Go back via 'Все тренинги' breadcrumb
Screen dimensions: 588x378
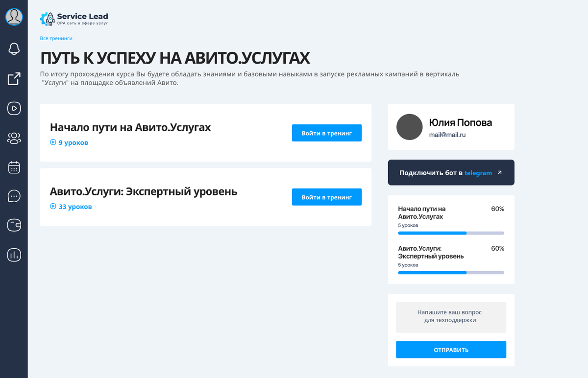(56, 38)
